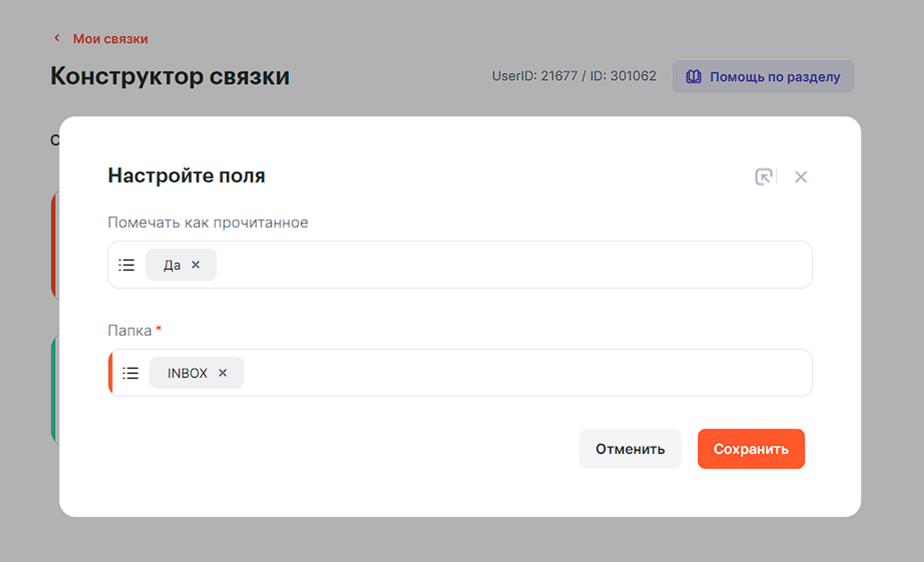Click the book icon in help button

[x=693, y=77]
